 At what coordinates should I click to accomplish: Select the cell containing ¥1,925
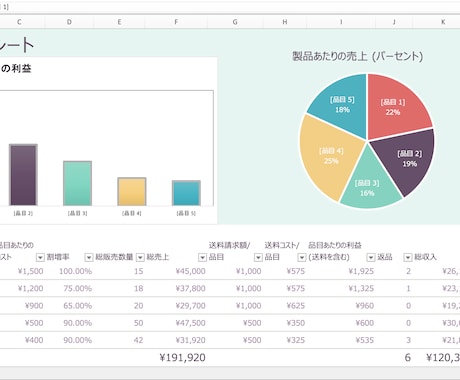tap(341, 271)
